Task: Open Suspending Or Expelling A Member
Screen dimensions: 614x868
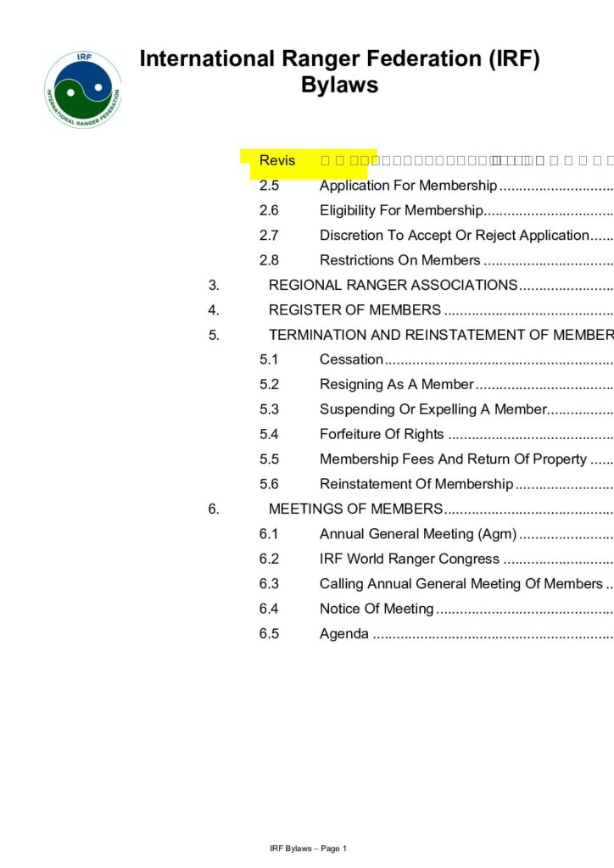Action: 433,409
